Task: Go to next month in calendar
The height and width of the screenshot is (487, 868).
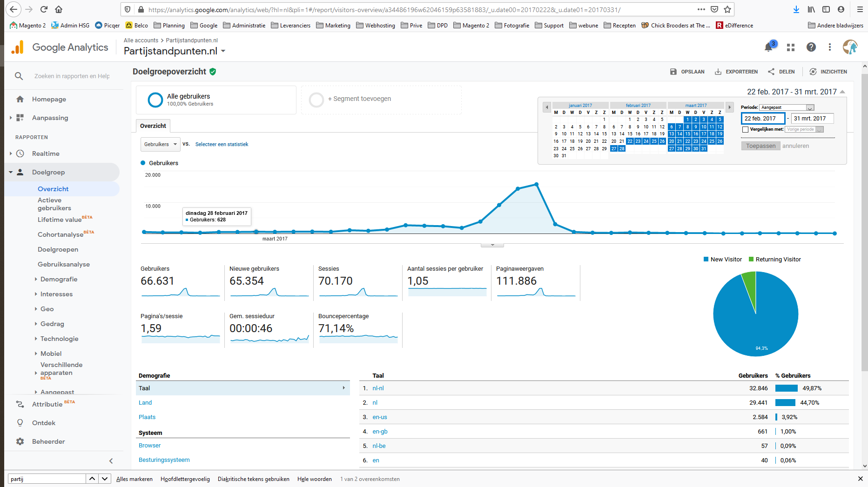Action: [730, 107]
